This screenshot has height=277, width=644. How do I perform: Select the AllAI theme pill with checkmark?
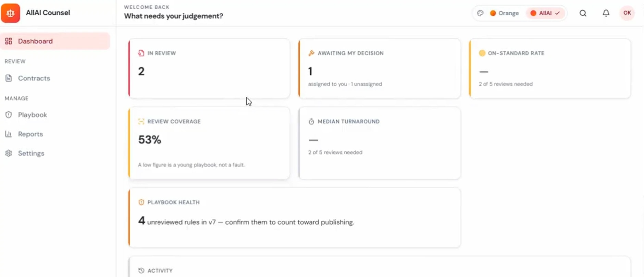545,13
